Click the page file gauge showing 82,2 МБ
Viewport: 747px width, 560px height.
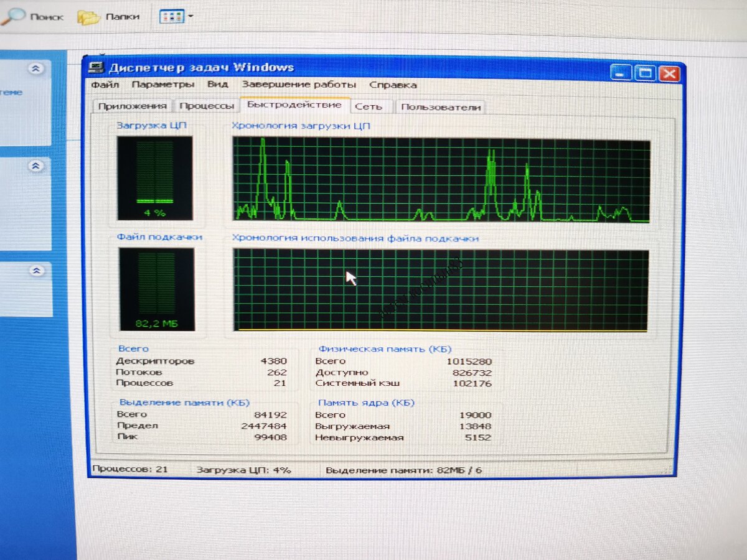(156, 289)
